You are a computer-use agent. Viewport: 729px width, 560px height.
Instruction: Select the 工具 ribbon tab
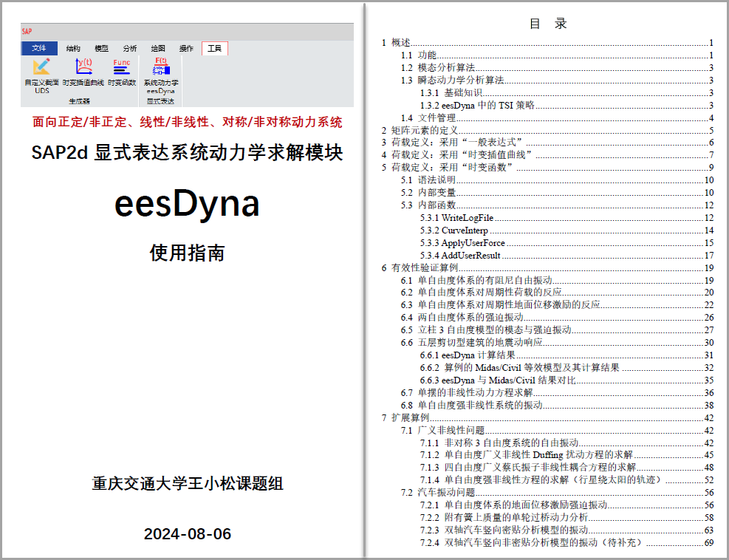pyautogui.click(x=215, y=48)
